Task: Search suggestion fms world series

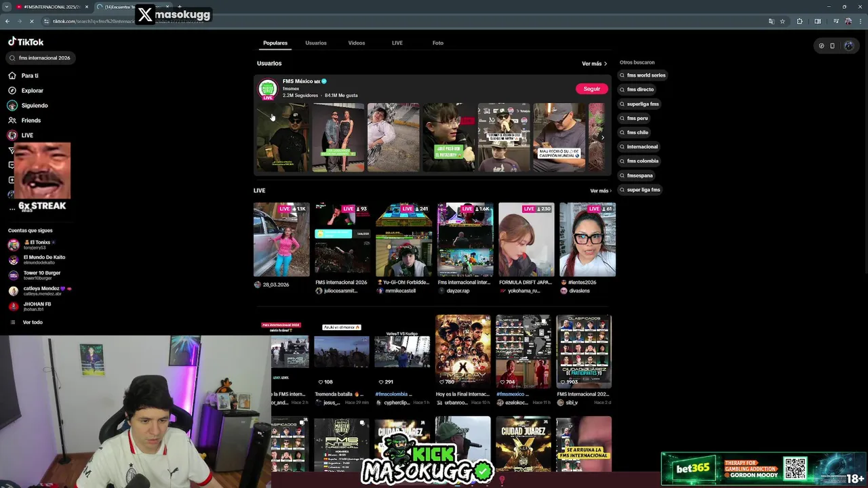Action: coord(643,75)
